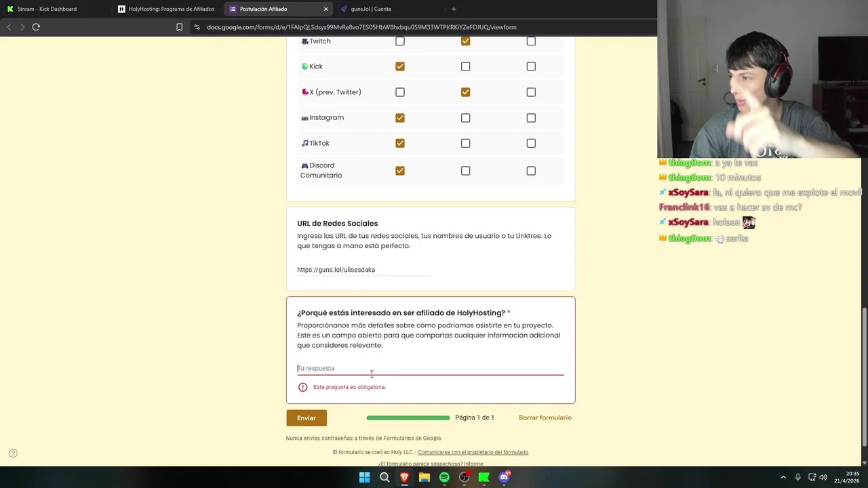Open the Windows Start menu
This screenshot has height=488, width=868.
click(x=364, y=477)
